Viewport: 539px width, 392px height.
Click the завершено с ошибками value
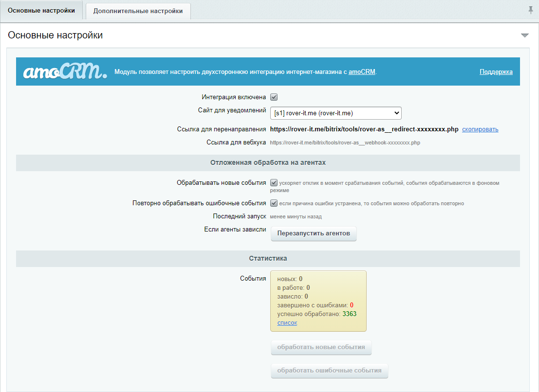click(x=352, y=305)
